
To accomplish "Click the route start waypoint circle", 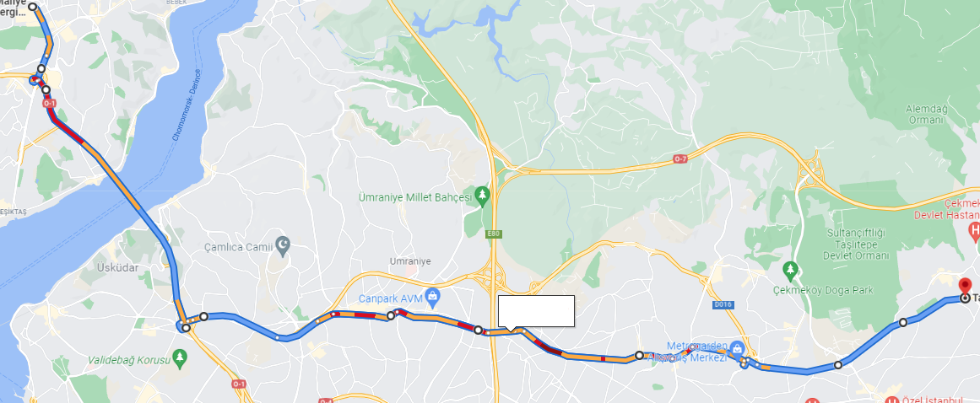I will tap(33, 8).
